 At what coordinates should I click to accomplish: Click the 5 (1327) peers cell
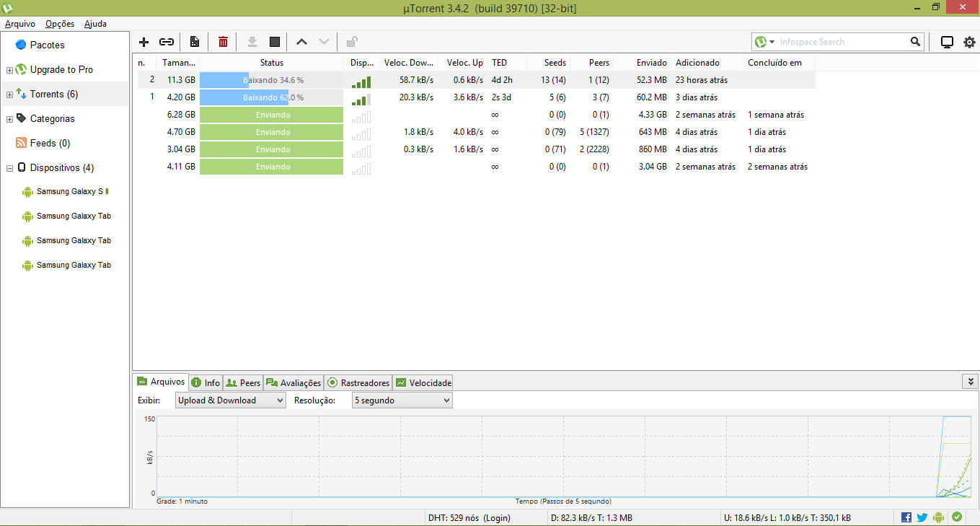[x=594, y=132]
